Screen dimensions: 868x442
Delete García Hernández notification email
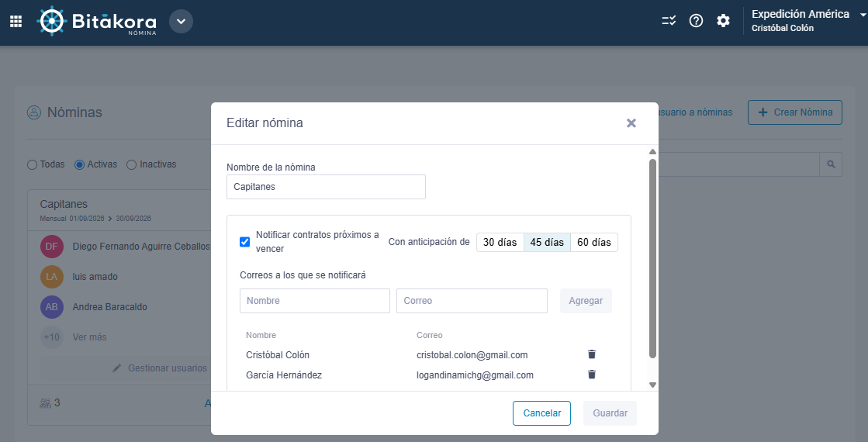592,375
